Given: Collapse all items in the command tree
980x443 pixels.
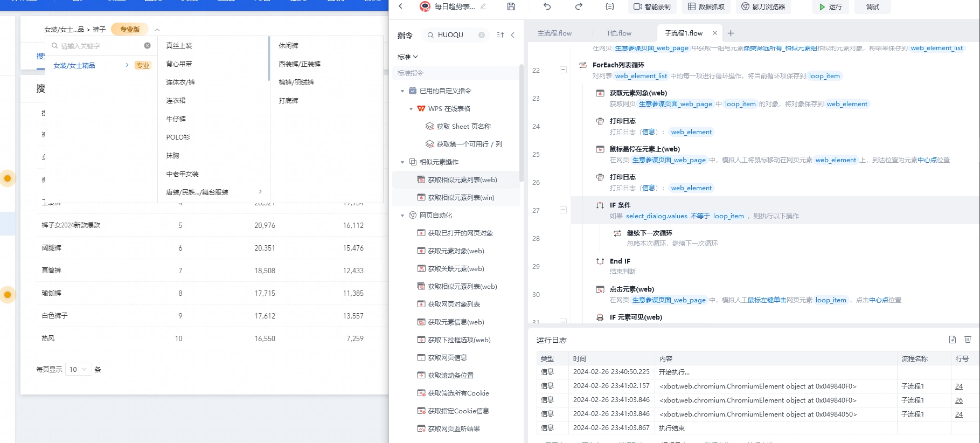Looking at the screenshot, I should pos(500,35).
